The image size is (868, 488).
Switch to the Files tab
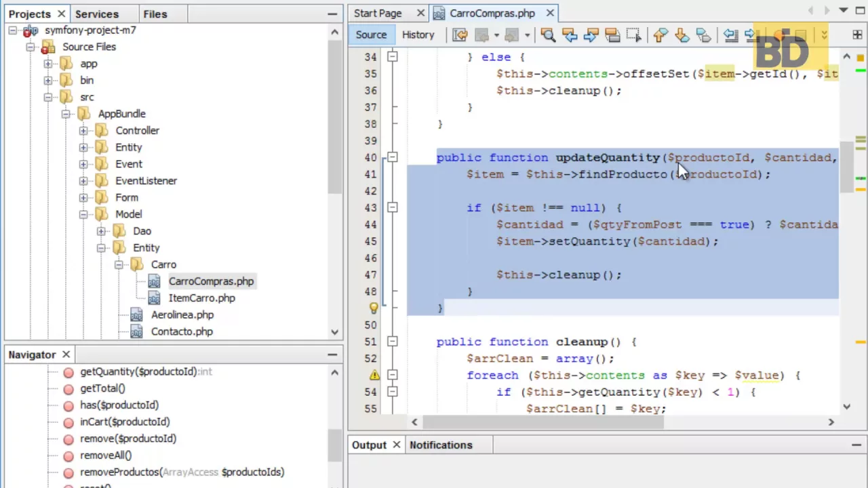pyautogui.click(x=155, y=14)
